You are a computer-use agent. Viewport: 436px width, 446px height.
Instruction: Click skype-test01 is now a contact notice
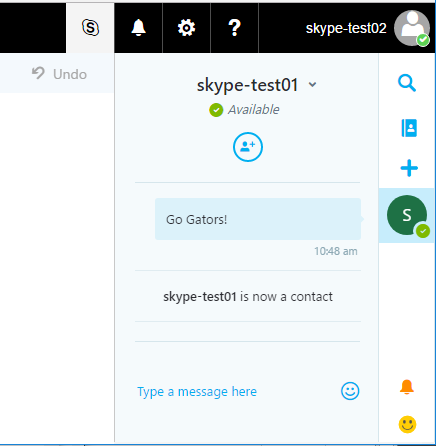tap(248, 296)
